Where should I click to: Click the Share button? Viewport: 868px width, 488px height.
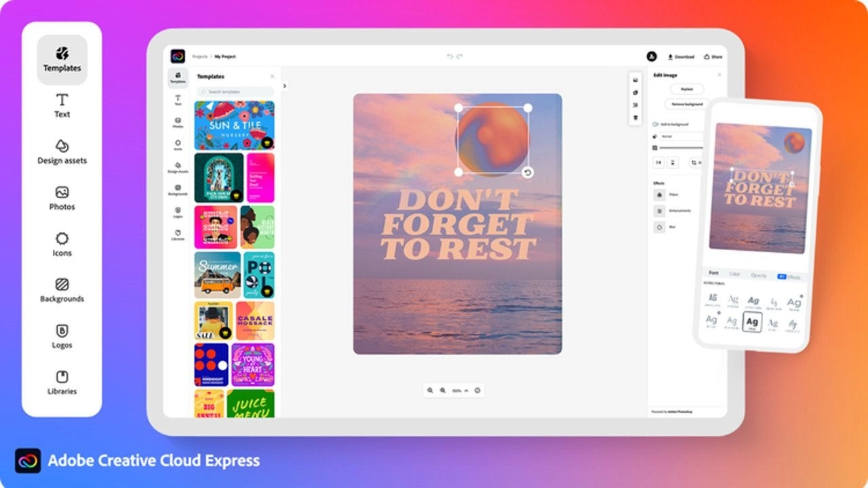(713, 57)
